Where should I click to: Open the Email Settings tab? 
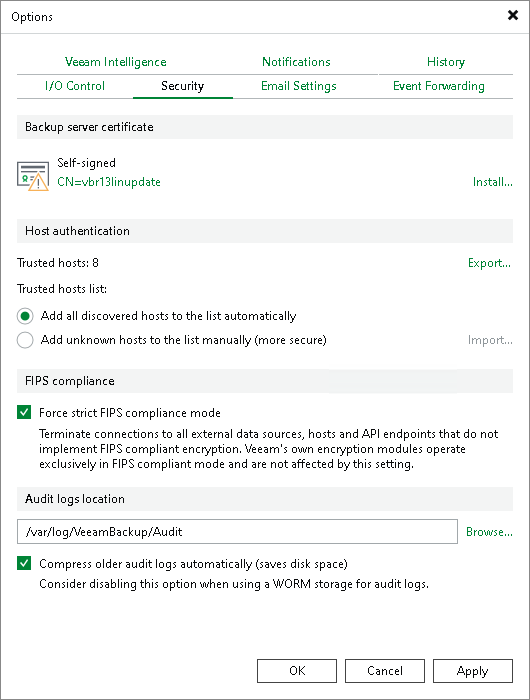pos(299,86)
